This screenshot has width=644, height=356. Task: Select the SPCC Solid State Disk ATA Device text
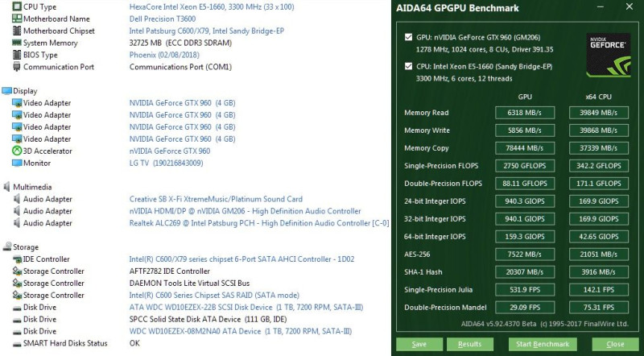point(208,319)
